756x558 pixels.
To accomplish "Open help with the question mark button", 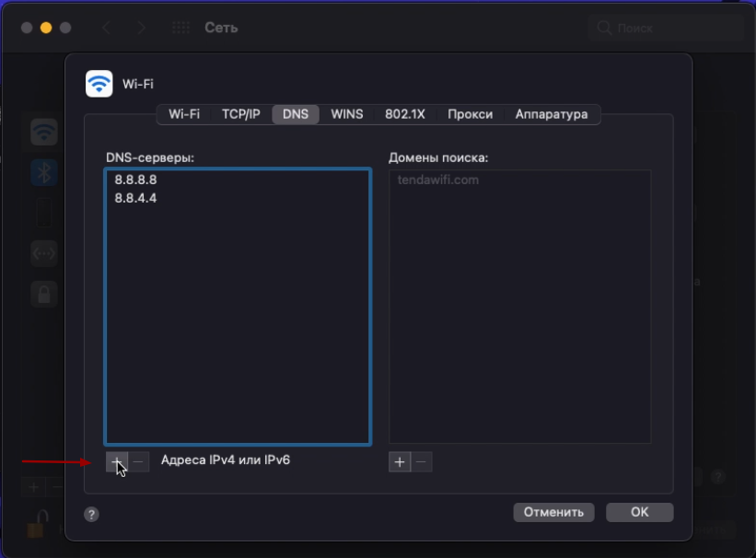I will coord(91,515).
